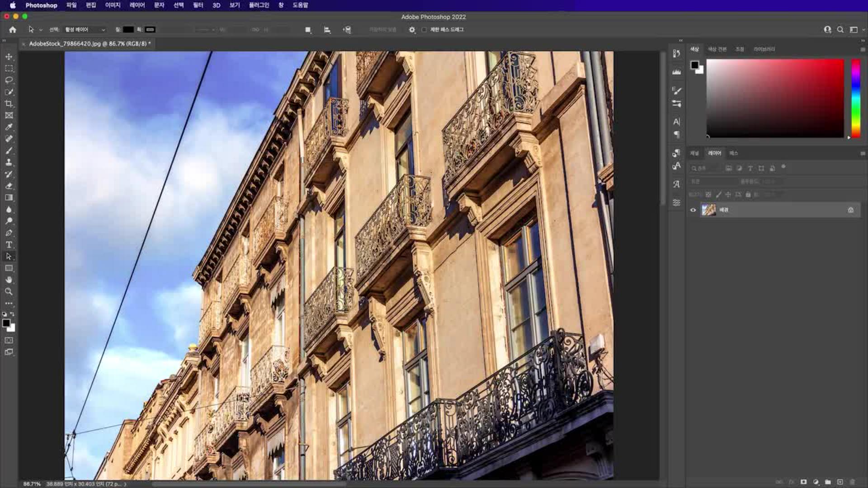The image size is (868, 488).
Task: Click the options bar gear icon
Action: (x=412, y=30)
